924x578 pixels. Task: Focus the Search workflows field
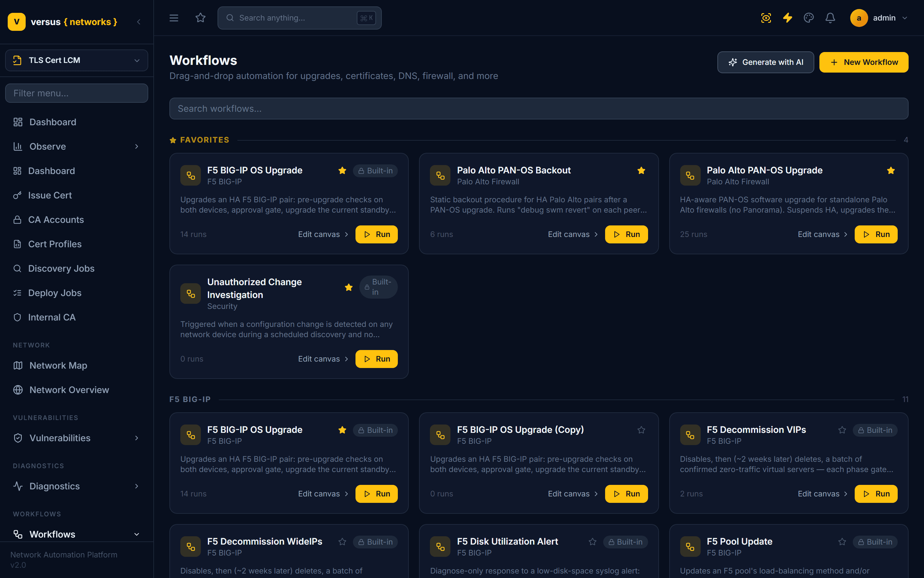pos(538,109)
